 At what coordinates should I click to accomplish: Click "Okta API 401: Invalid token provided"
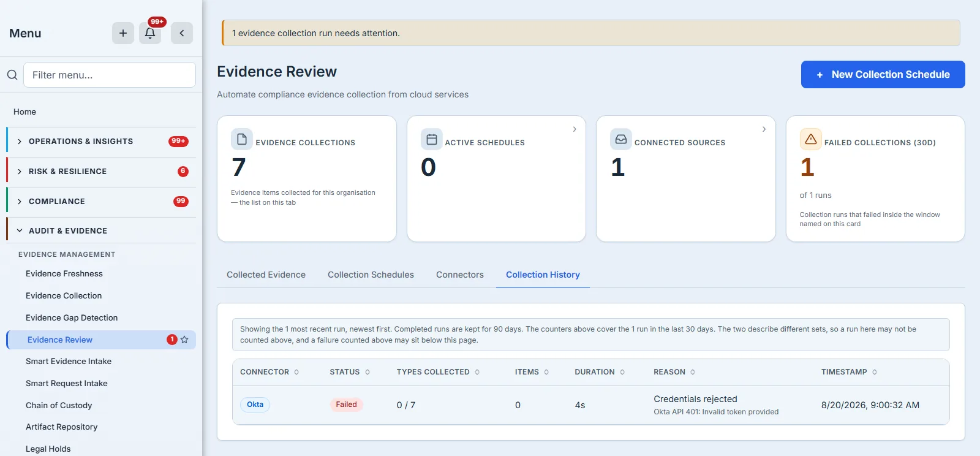(x=716, y=412)
